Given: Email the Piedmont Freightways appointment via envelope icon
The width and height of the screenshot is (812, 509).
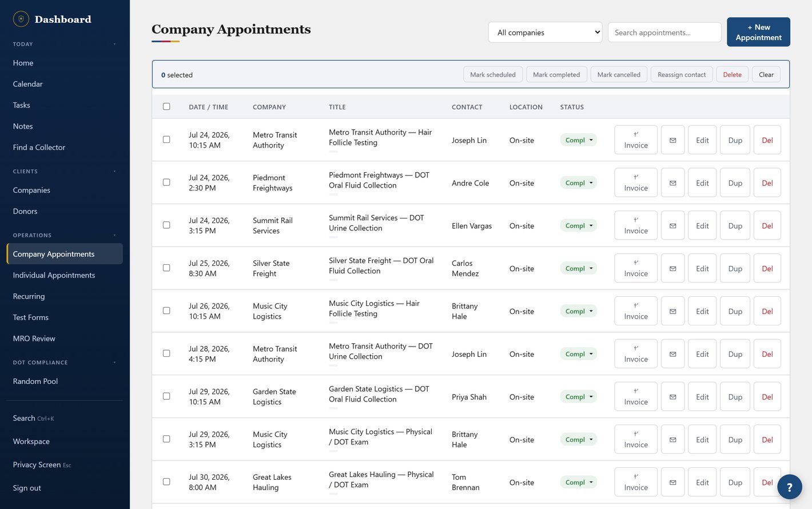Looking at the screenshot, I should (x=672, y=183).
